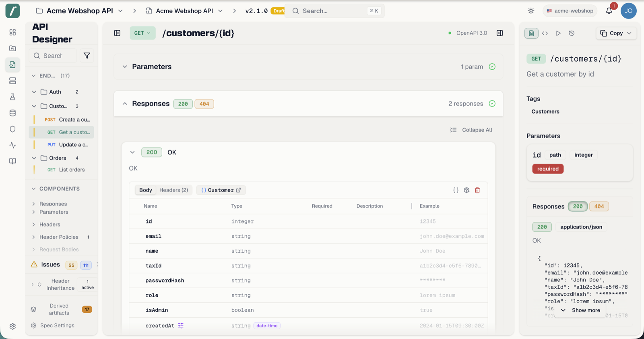This screenshot has height=339, width=644.
Task: Open the testing flask icon in left rail
Action: pyautogui.click(x=12, y=97)
